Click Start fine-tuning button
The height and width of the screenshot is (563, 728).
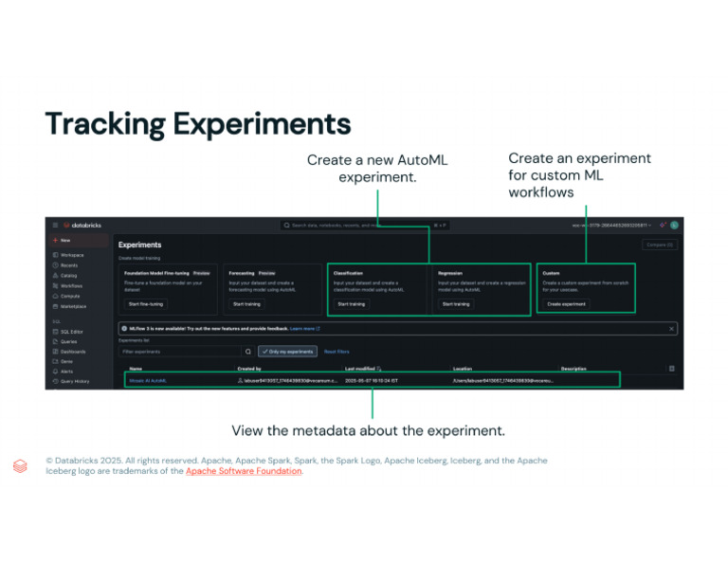[x=146, y=304]
